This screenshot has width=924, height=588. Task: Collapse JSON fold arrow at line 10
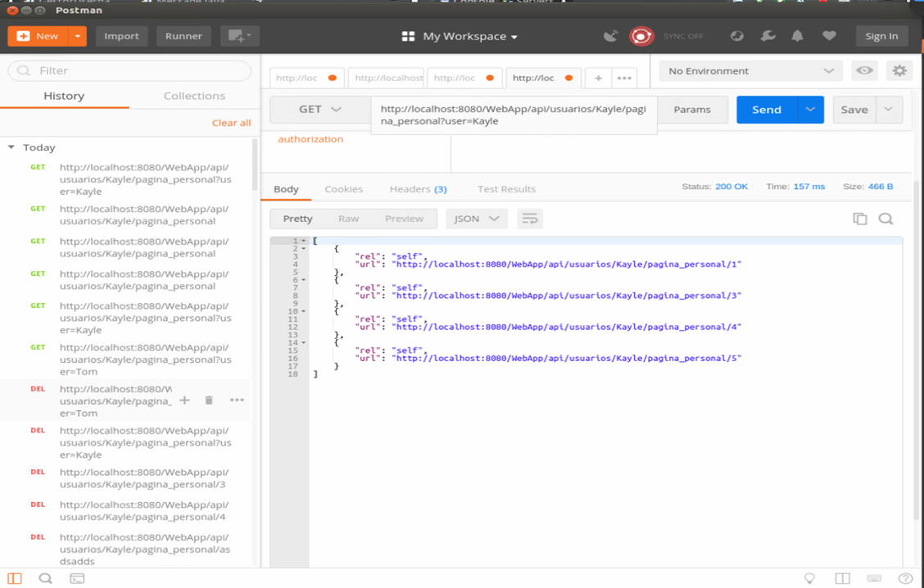[x=303, y=311]
